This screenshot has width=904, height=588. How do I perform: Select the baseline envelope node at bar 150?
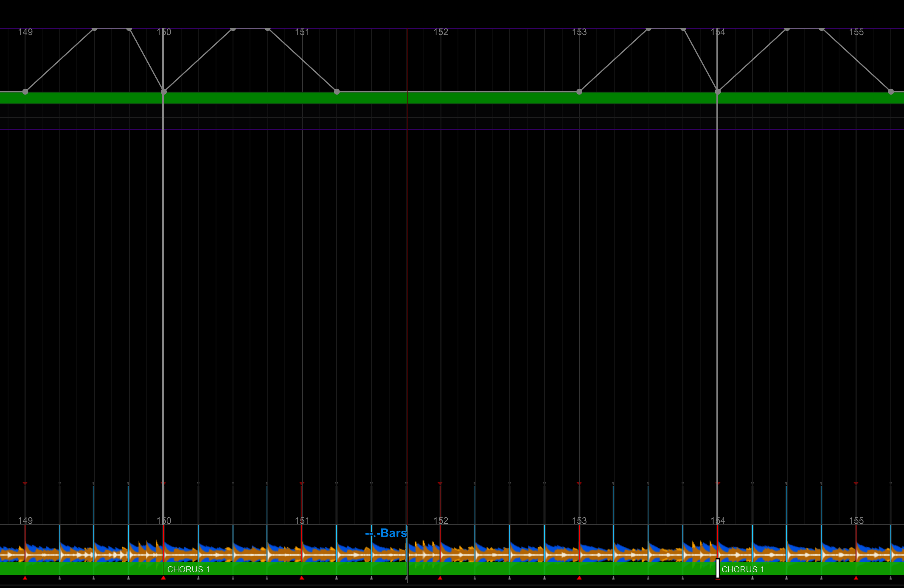point(164,92)
